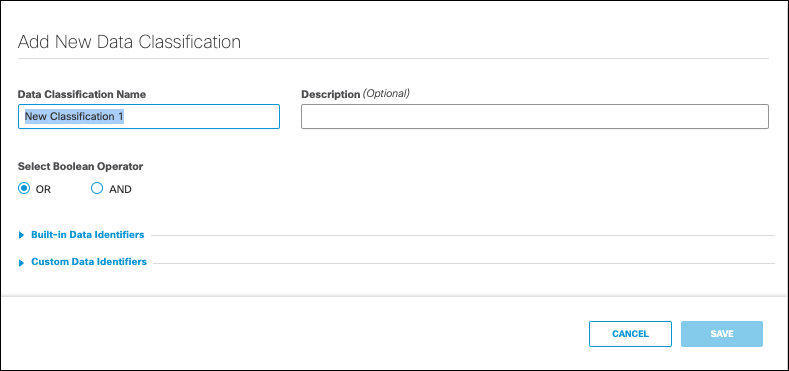The image size is (789, 371).
Task: Select the AND boolean operator
Action: (97, 189)
